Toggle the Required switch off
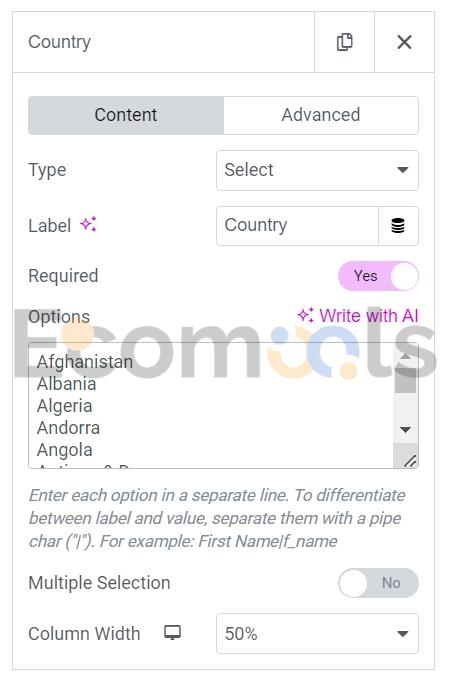 (378, 276)
